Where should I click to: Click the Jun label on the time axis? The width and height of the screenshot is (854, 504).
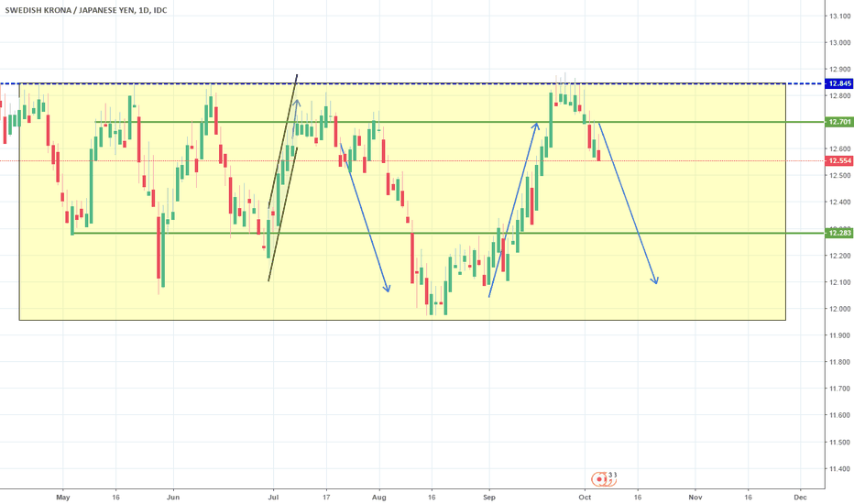173,498
